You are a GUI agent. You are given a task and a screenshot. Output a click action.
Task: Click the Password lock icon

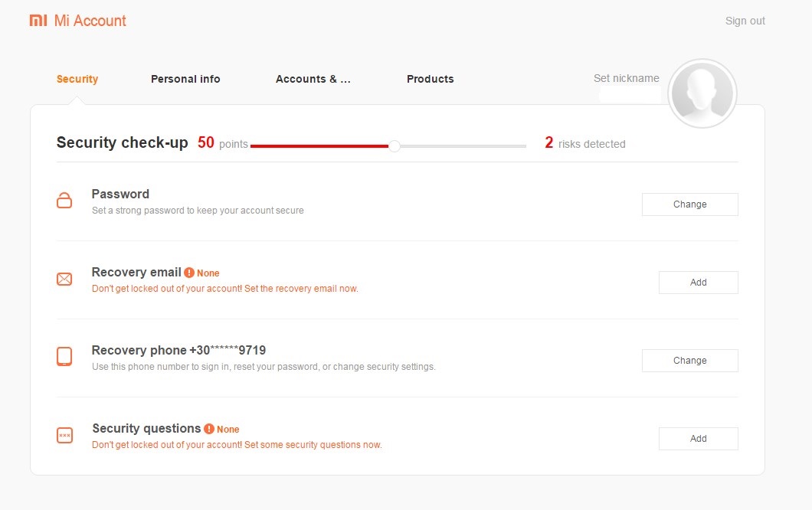[x=64, y=201]
